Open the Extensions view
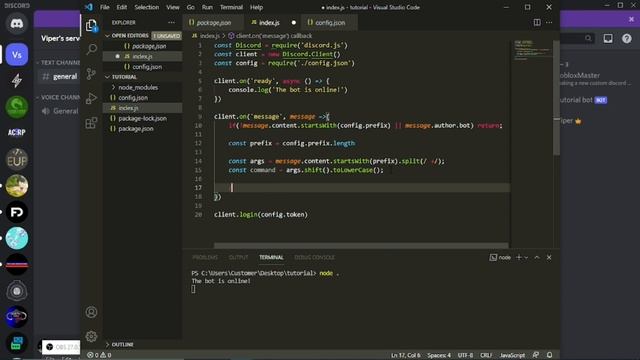 (x=91, y=123)
